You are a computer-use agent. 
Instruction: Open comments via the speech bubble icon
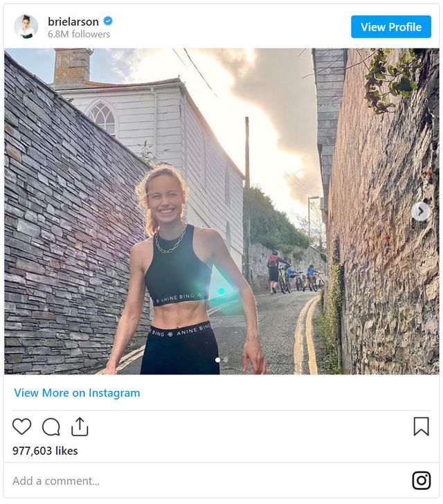(51, 426)
